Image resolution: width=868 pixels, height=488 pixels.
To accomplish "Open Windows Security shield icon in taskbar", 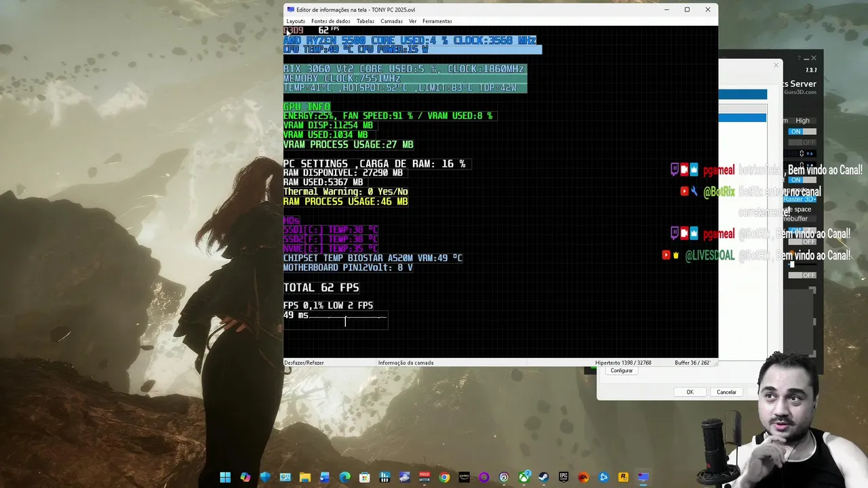I will tap(265, 477).
